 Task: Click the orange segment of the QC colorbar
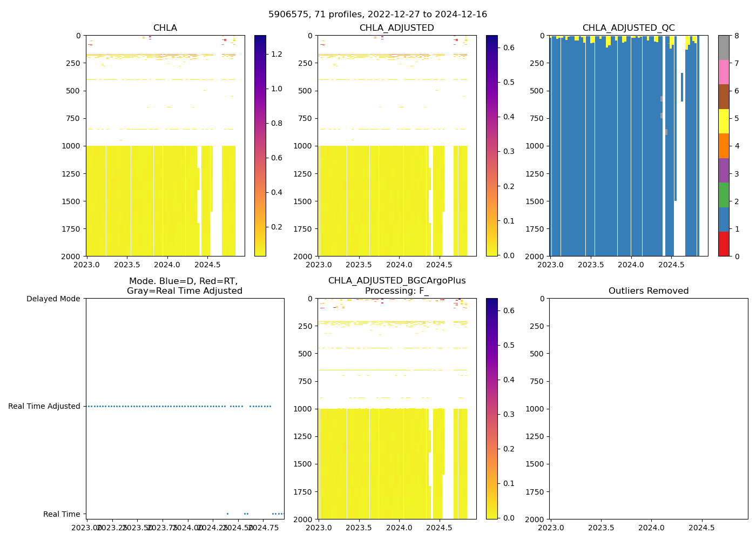coord(724,146)
